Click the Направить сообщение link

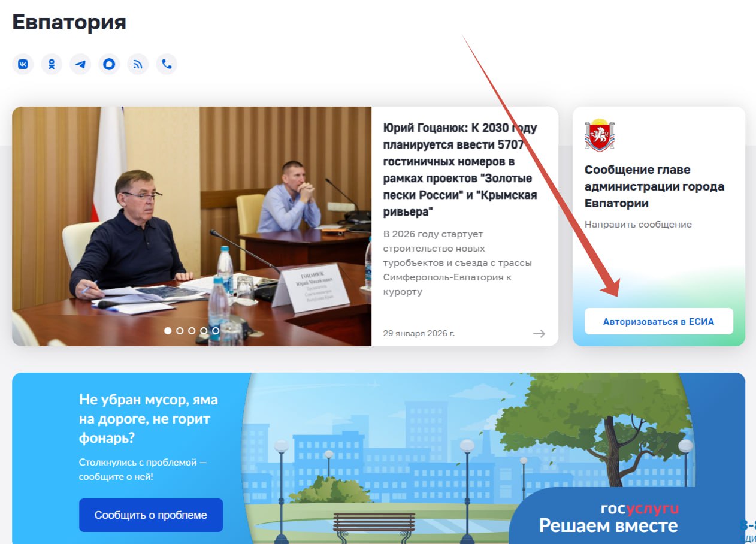(x=638, y=225)
